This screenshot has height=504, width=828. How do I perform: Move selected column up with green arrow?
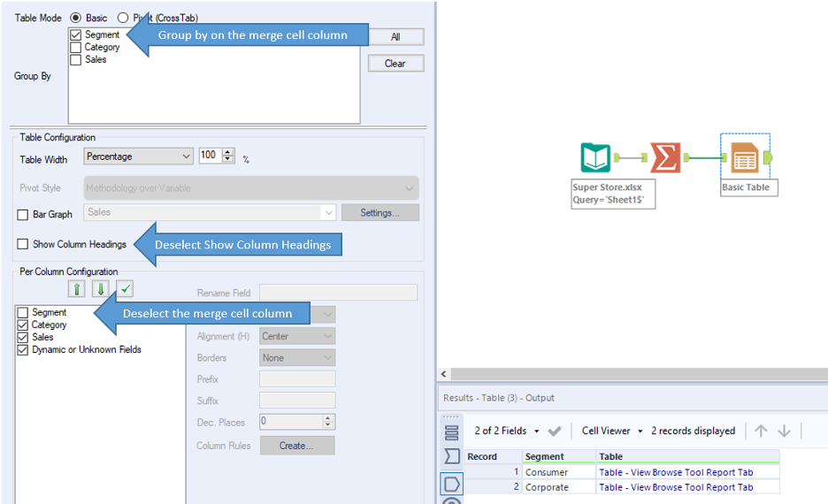pyautogui.click(x=77, y=288)
